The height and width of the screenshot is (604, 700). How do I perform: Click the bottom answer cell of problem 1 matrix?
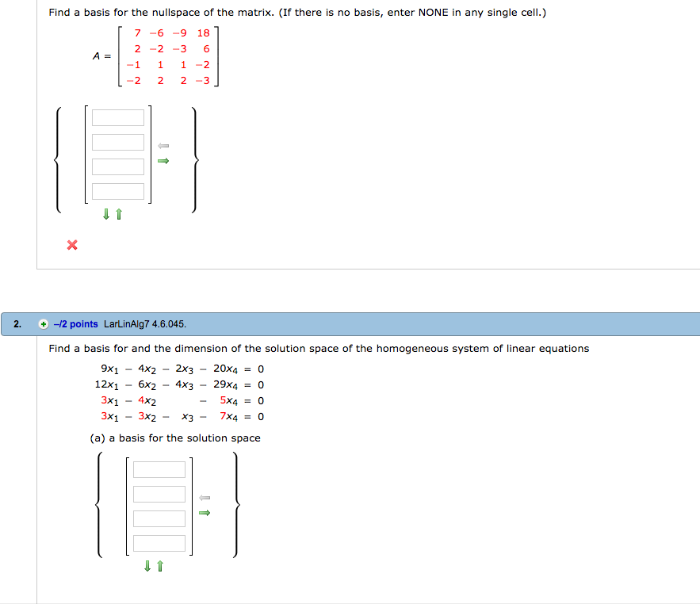117,191
